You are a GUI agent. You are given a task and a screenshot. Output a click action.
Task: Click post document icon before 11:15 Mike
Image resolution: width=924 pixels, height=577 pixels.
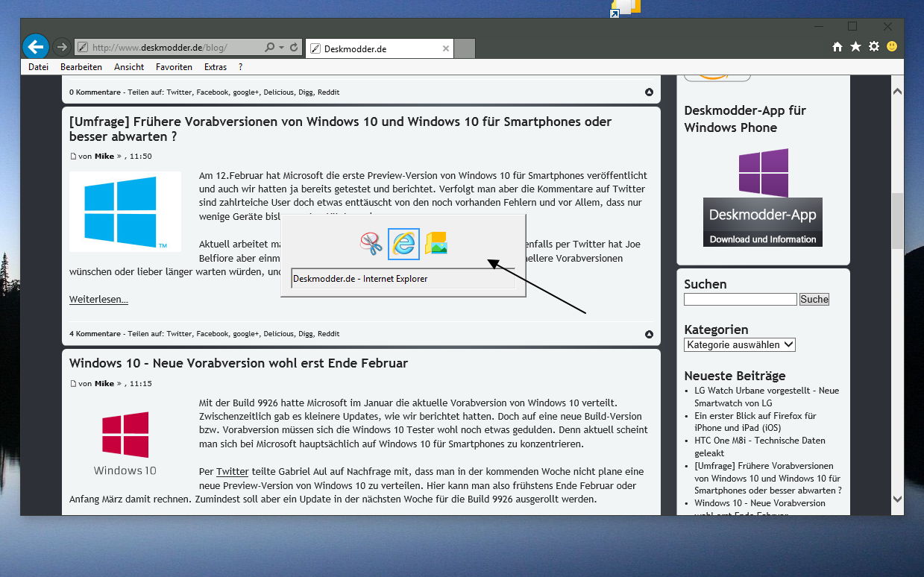pos(73,384)
